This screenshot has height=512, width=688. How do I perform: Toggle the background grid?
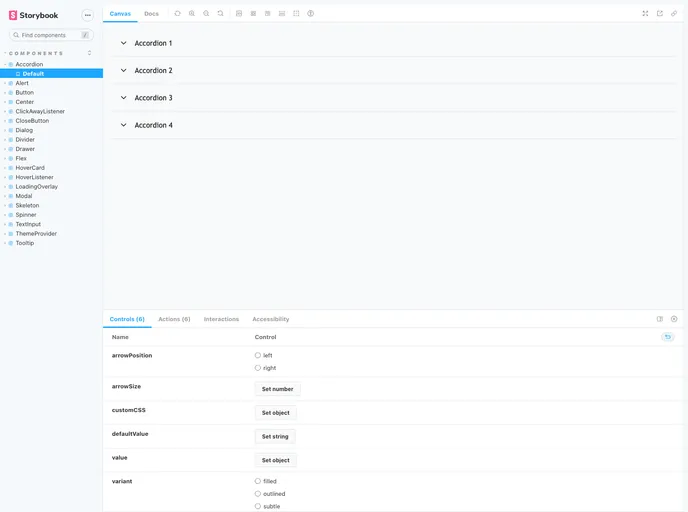(x=253, y=14)
